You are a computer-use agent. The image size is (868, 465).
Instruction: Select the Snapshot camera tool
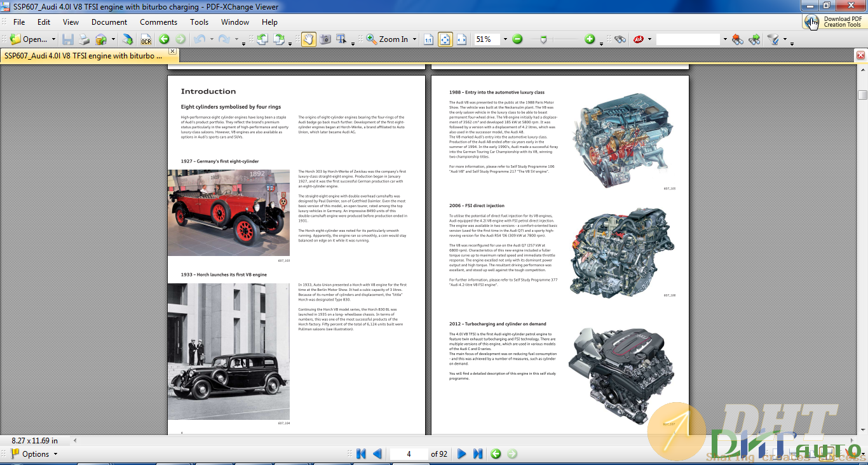tap(325, 39)
